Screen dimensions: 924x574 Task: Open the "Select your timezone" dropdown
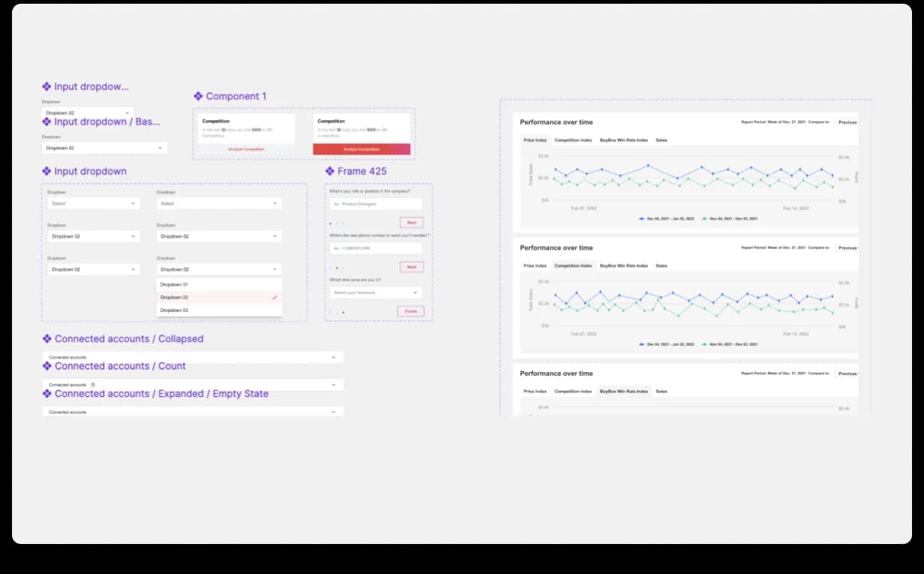pos(376,293)
